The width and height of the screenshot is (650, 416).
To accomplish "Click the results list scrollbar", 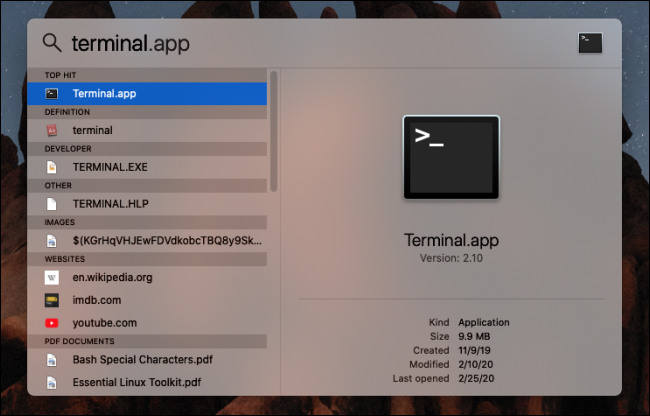I will [274, 130].
